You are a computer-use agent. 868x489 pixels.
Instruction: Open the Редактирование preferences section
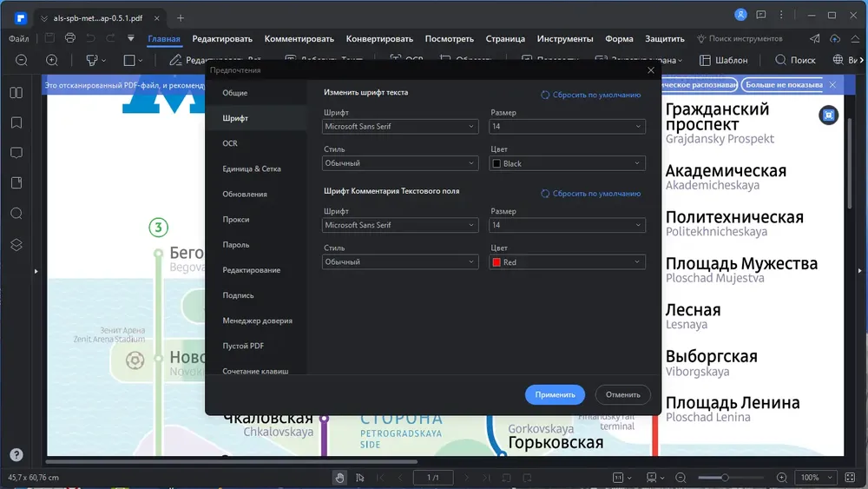click(x=252, y=270)
